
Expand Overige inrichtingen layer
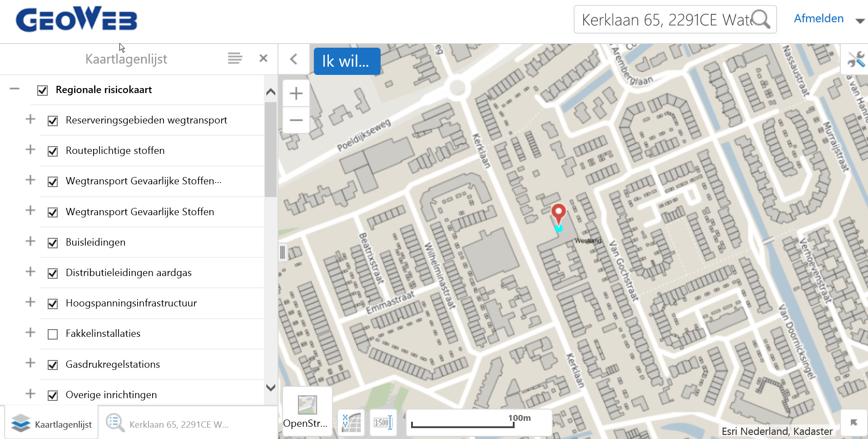tap(30, 394)
